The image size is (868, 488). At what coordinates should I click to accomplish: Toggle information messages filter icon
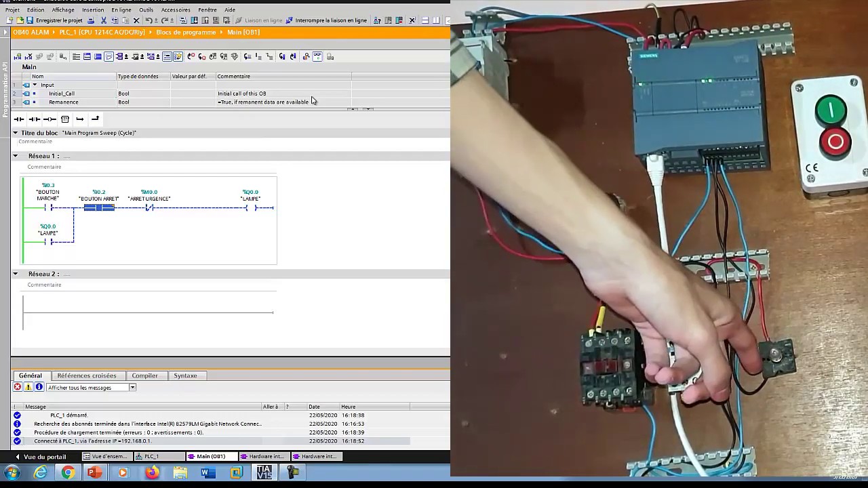39,387
